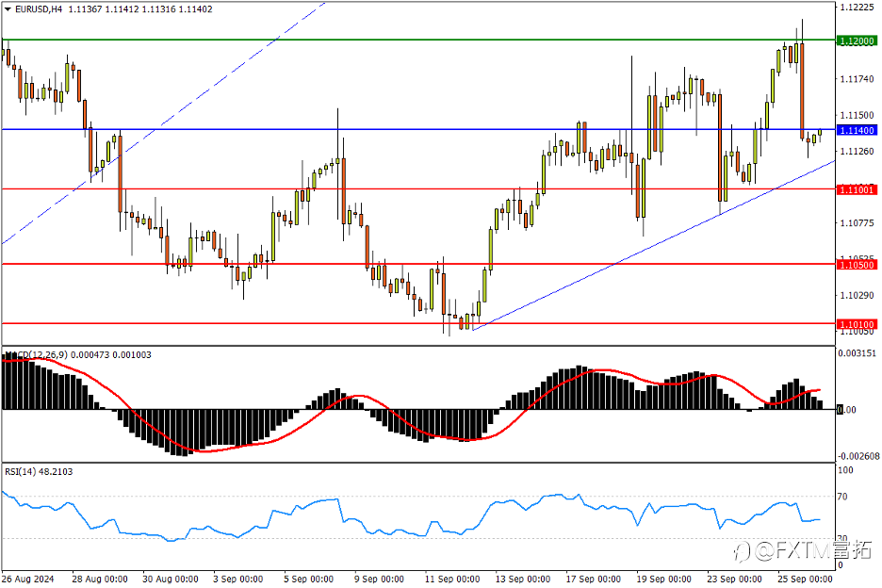This screenshot has width=882, height=588.
Task: Click the 11 Sep 00:00 date label
Action: [452, 579]
